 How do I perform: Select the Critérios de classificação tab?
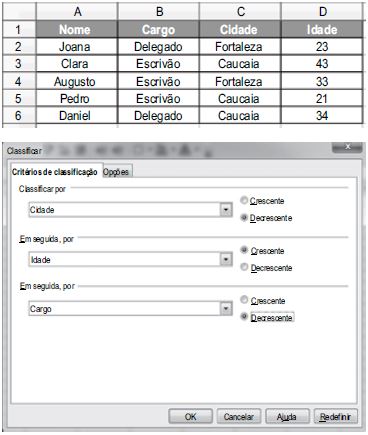(55, 171)
